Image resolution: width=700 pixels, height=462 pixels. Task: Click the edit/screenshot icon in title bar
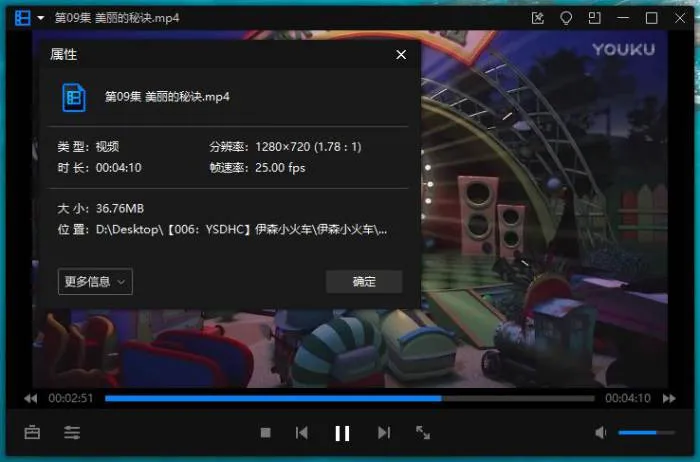[538, 18]
